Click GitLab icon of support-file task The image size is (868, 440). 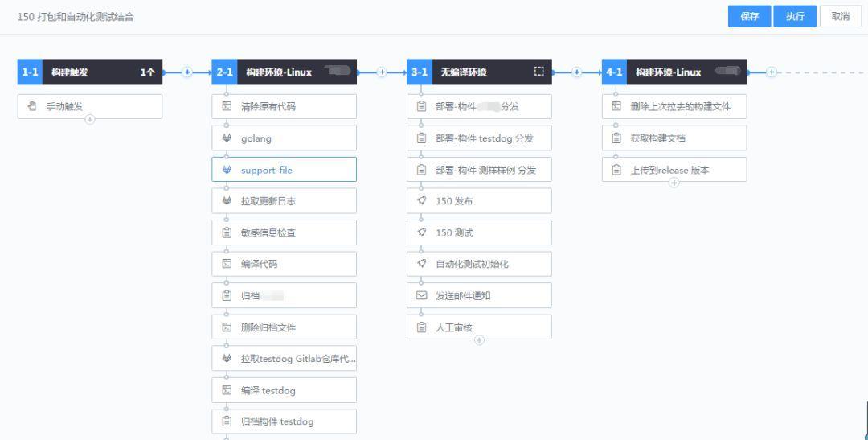click(227, 170)
